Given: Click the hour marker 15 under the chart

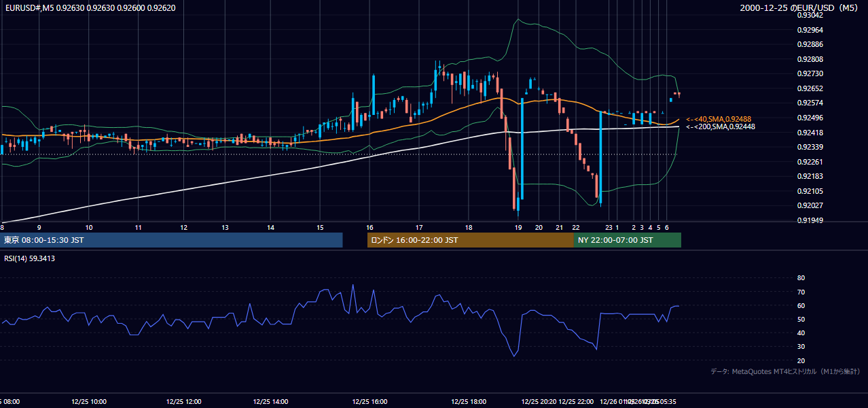Looking at the screenshot, I should pyautogui.click(x=320, y=227).
